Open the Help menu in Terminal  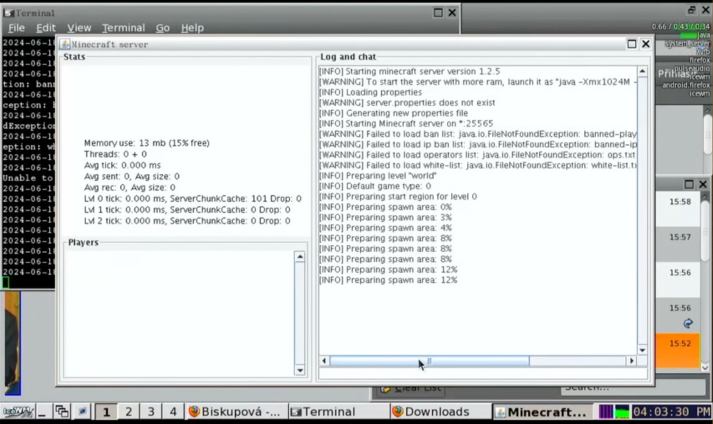click(x=192, y=28)
